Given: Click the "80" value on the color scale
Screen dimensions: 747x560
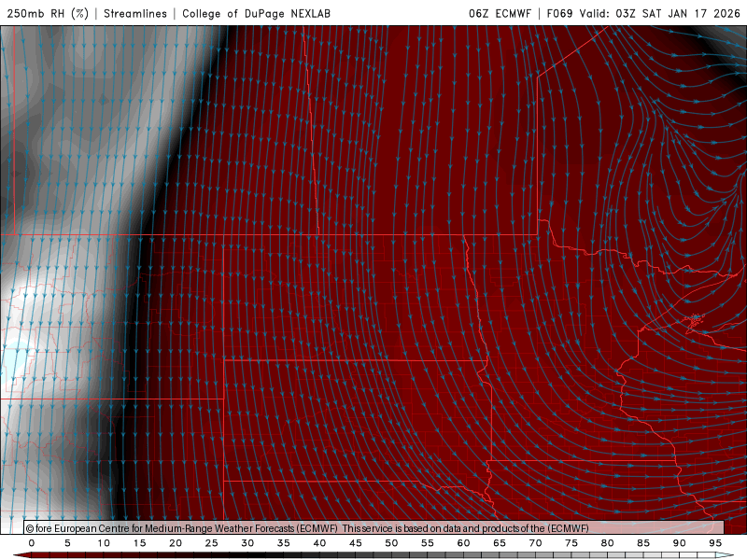Looking at the screenshot, I should point(608,543).
